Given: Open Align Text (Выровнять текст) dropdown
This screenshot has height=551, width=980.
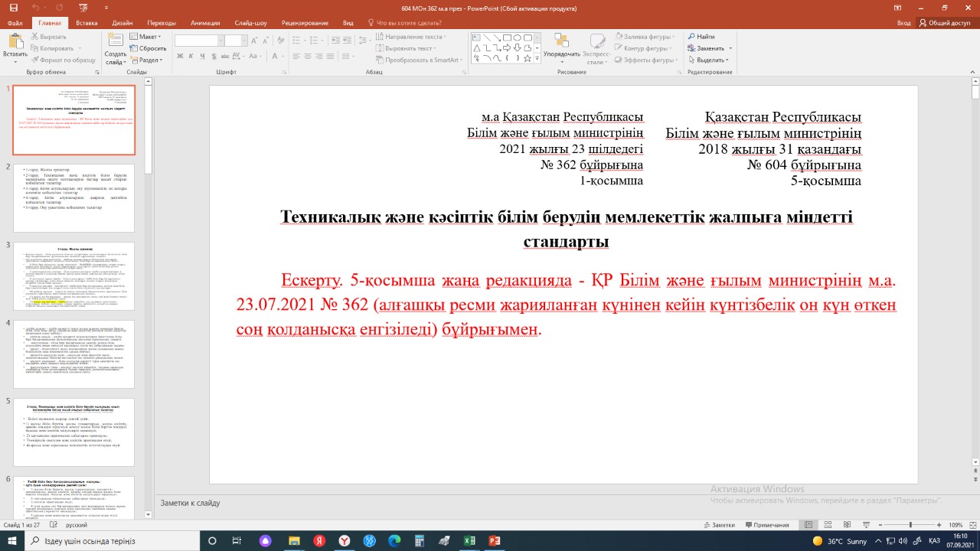Looking at the screenshot, I should tap(406, 48).
